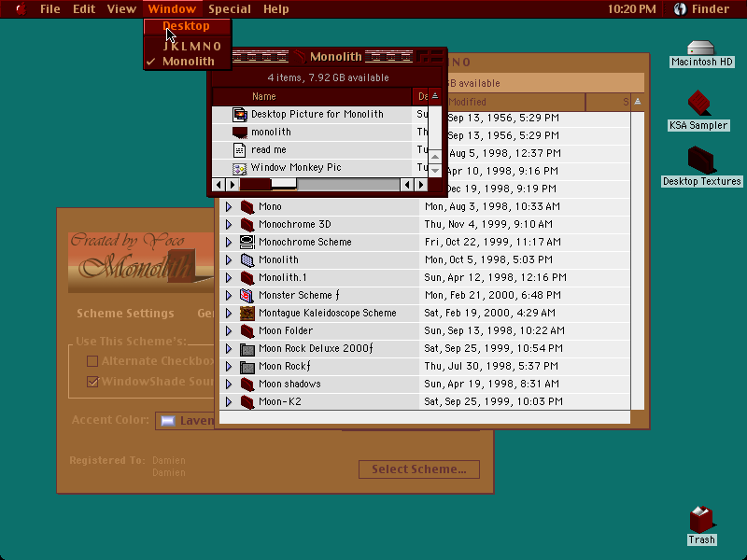Click Monolith window horizontal scrollbar far-right arrow
Image resolution: width=747 pixels, height=560 pixels.
tap(421, 185)
